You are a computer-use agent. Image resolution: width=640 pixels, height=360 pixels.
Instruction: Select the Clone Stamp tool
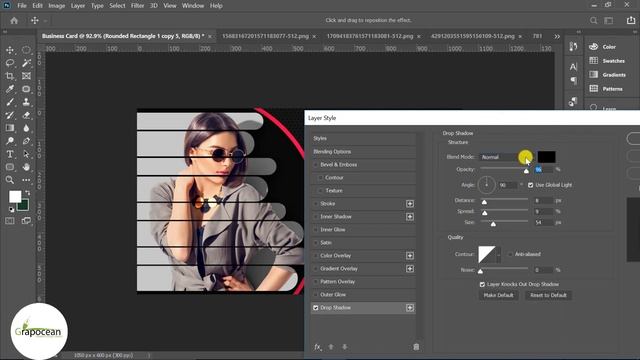click(x=26, y=102)
